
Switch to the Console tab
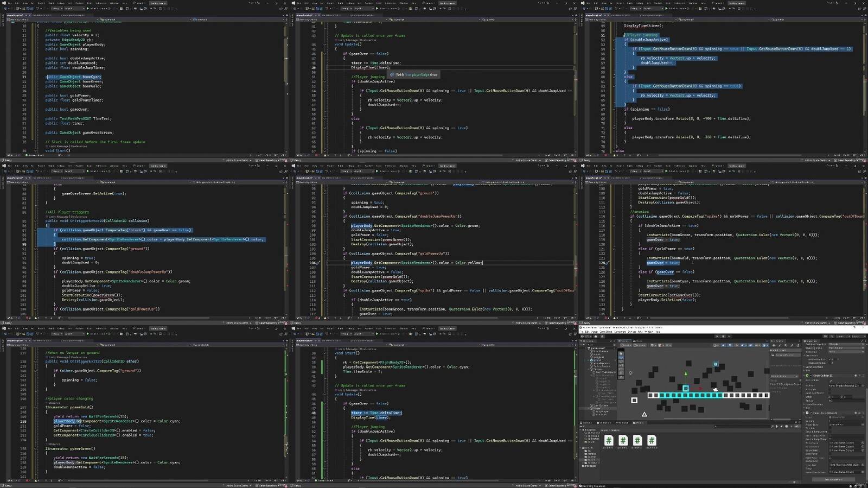point(586,423)
